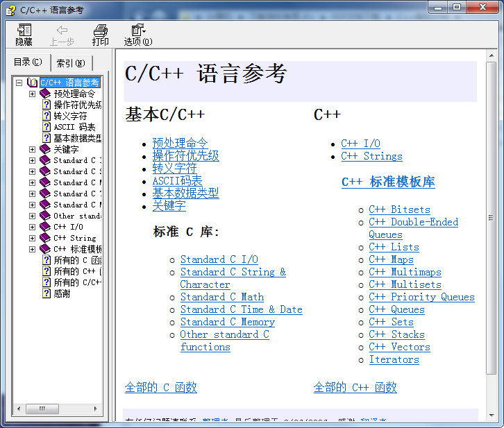Expand the C++ String tree node
The image size is (504, 428).
[32, 238]
